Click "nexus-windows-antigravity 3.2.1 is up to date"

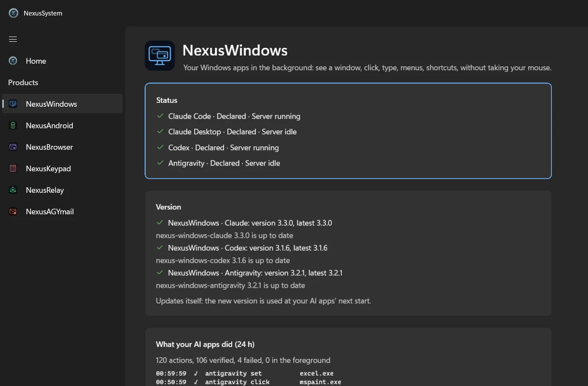coord(230,285)
